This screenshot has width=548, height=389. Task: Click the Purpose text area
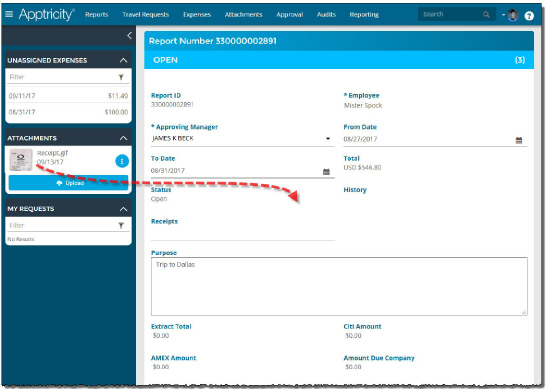(339, 287)
